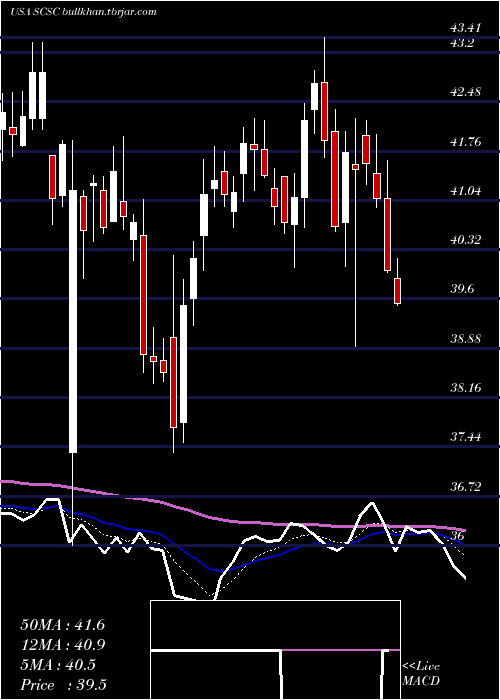Click the tall white candlestick dropping to 37.44
This screenshot has width=500, height=700.
coord(73,321)
